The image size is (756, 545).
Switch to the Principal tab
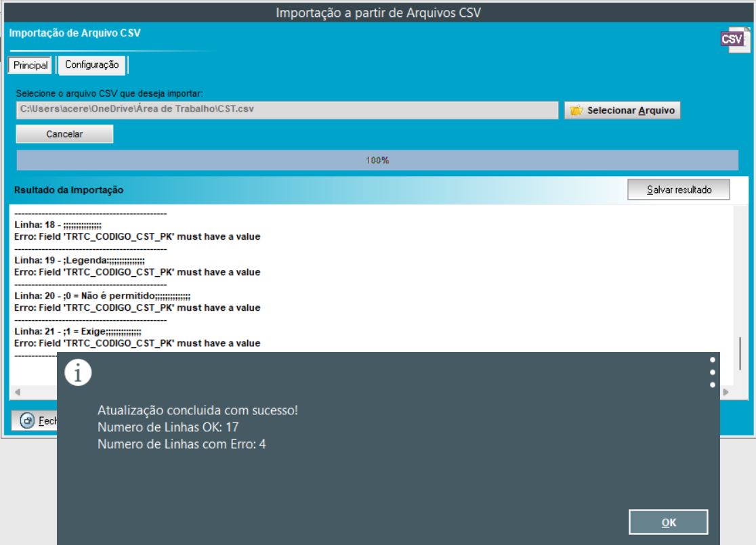30,66
